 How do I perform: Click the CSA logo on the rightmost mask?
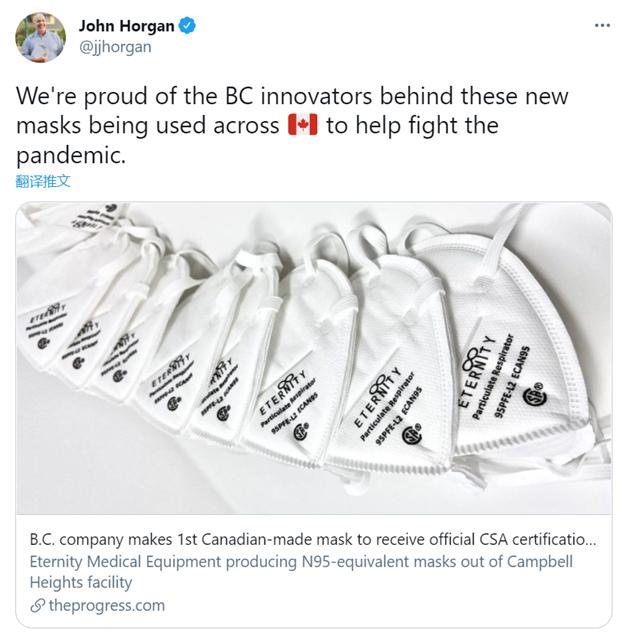[536, 394]
